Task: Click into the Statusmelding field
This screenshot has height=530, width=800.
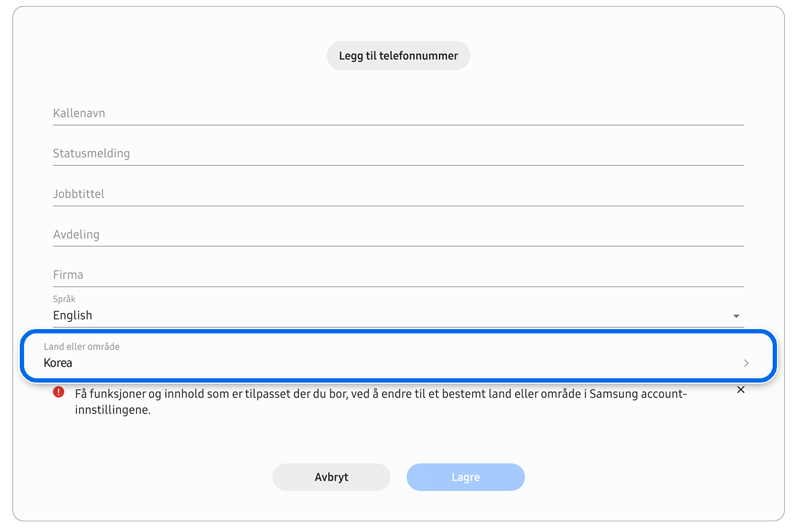Action: (398, 154)
